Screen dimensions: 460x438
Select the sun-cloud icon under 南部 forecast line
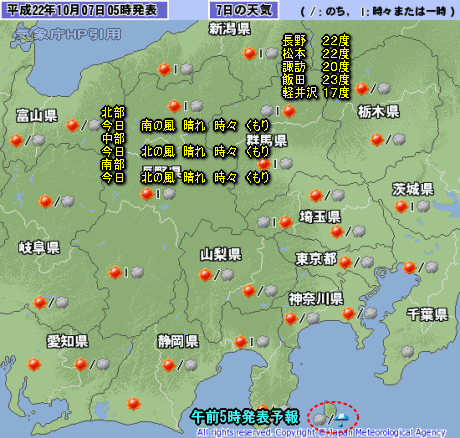pyautogui.click(x=158, y=194)
